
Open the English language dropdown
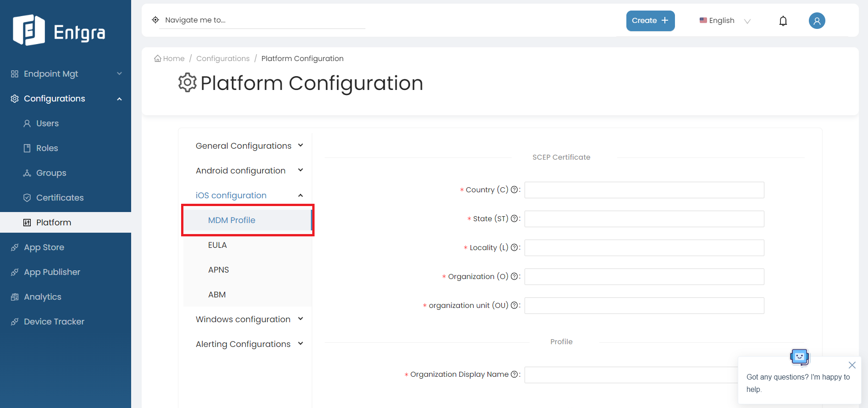[x=725, y=21]
